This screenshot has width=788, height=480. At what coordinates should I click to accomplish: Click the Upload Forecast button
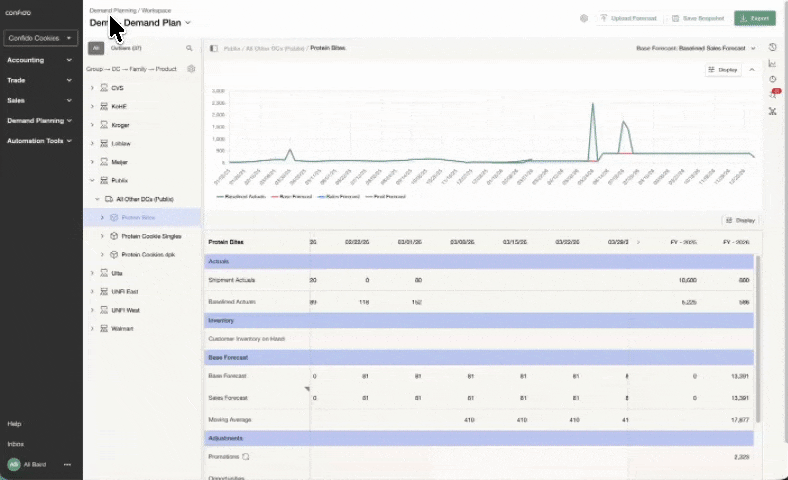point(630,19)
